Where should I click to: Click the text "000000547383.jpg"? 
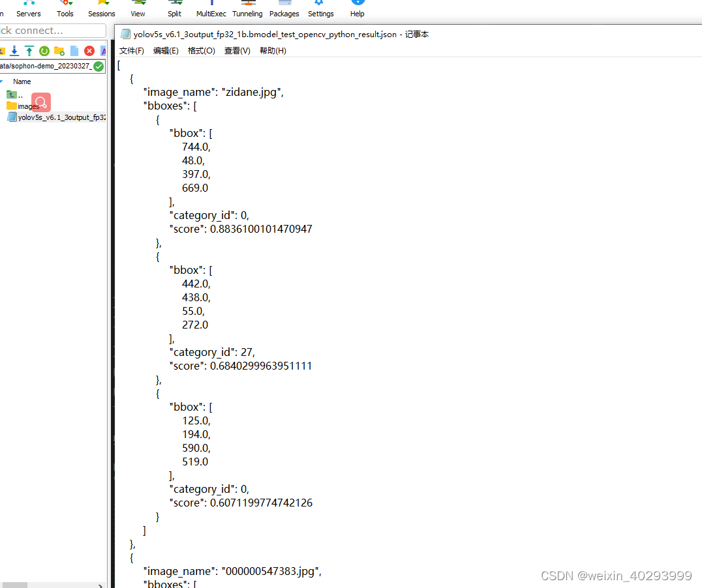point(271,572)
